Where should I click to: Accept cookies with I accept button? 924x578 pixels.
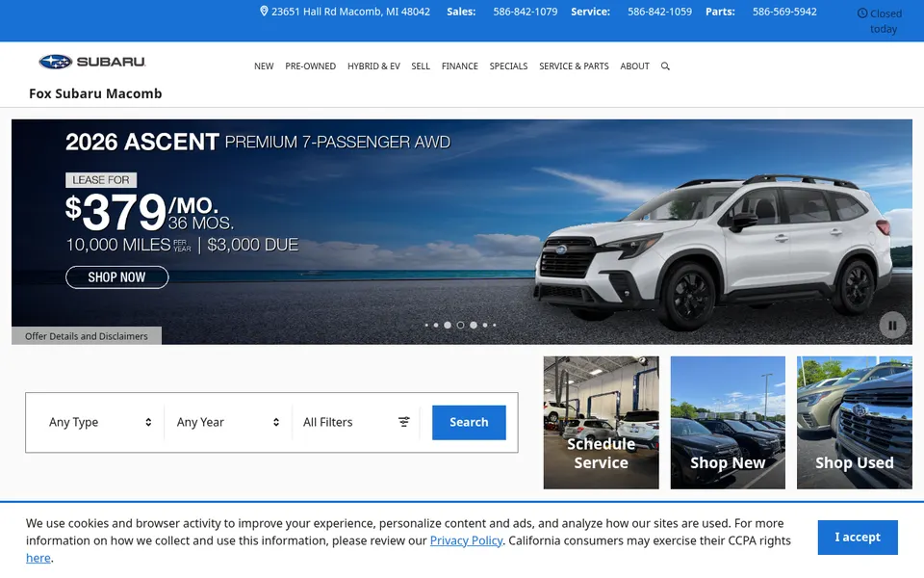[858, 538]
